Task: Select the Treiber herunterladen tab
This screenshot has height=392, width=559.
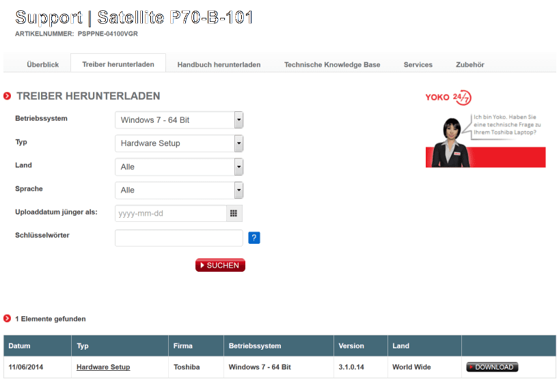Action: click(118, 64)
